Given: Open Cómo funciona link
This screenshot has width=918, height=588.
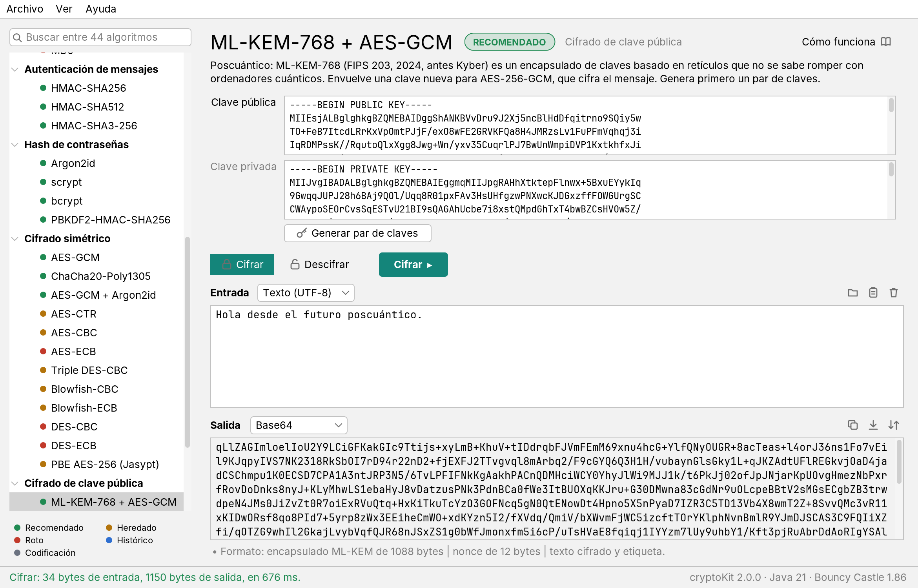Looking at the screenshot, I should [x=846, y=42].
